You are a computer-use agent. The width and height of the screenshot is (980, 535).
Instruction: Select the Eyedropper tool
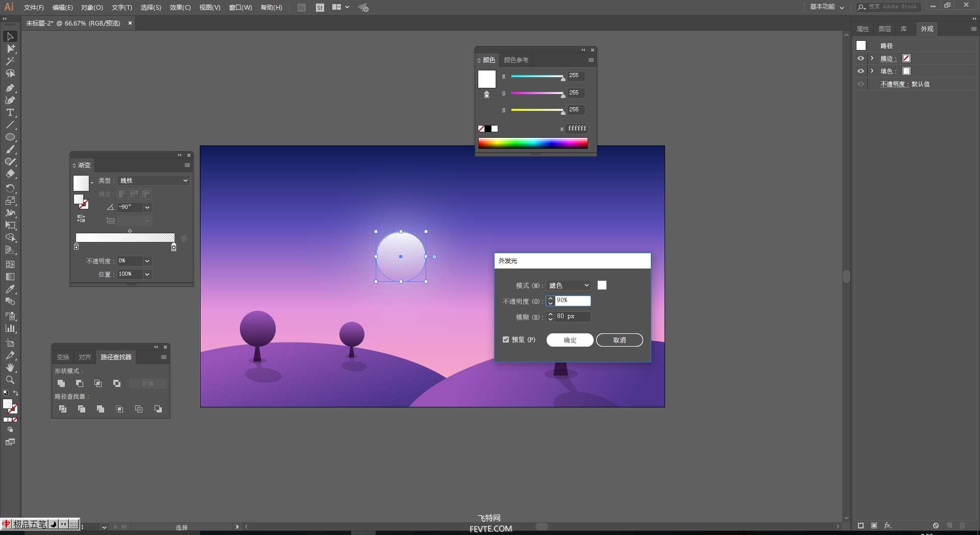tap(10, 289)
